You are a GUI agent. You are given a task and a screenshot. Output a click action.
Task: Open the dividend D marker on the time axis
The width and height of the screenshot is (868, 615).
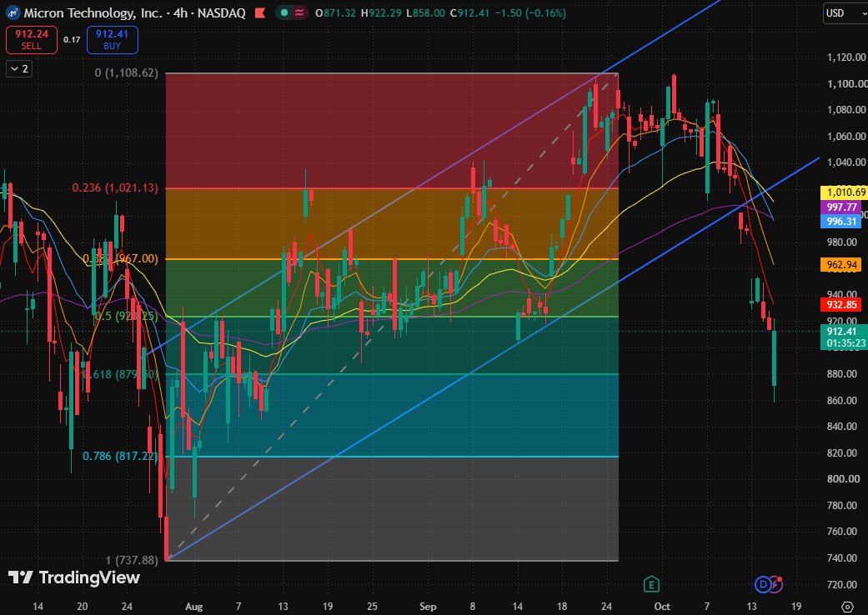pyautogui.click(x=764, y=584)
